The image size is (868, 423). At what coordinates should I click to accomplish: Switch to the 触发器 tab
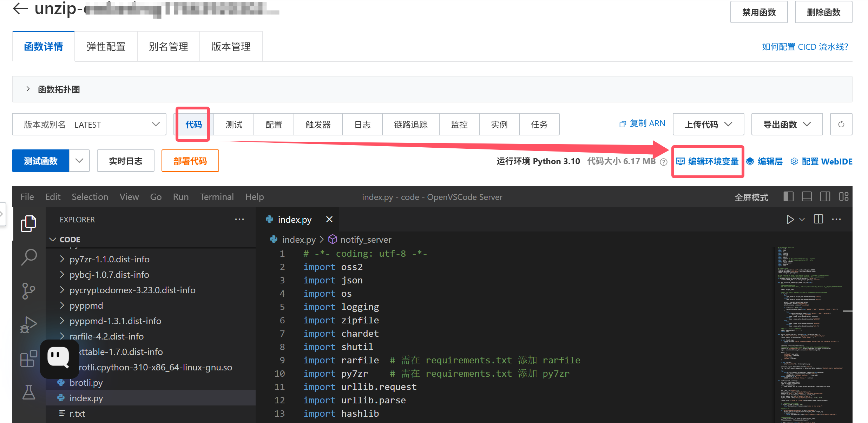point(318,124)
